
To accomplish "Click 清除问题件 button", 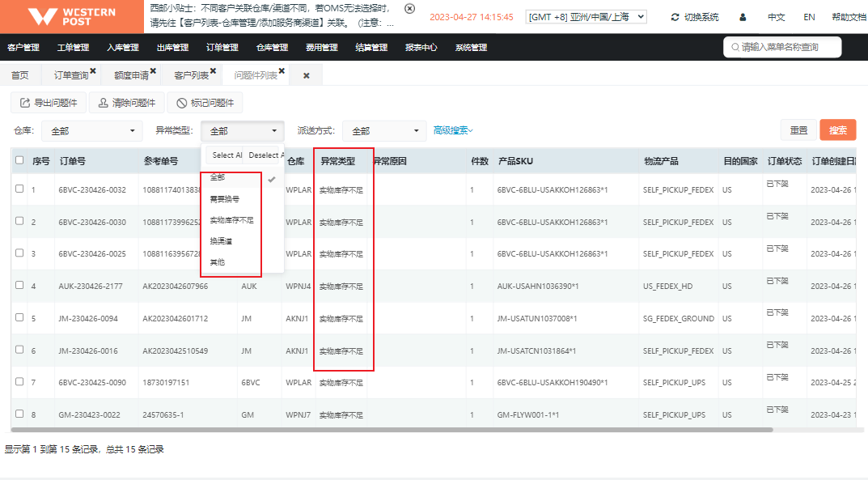I will click(127, 103).
